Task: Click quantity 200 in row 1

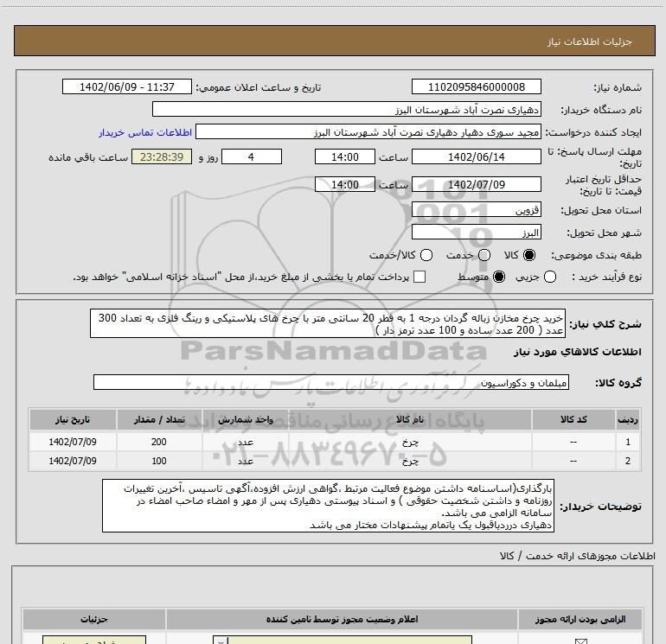Action: (159, 442)
